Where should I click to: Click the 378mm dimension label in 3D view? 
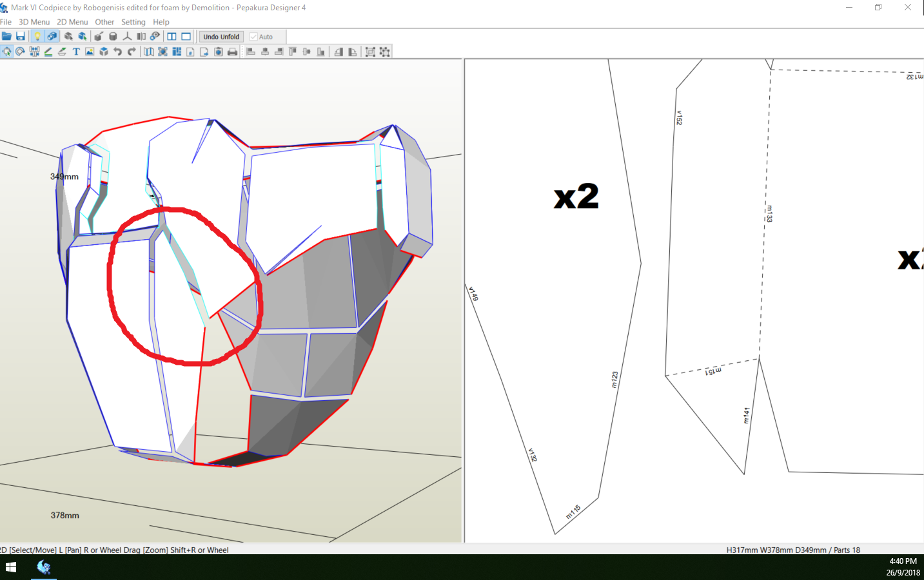65,516
